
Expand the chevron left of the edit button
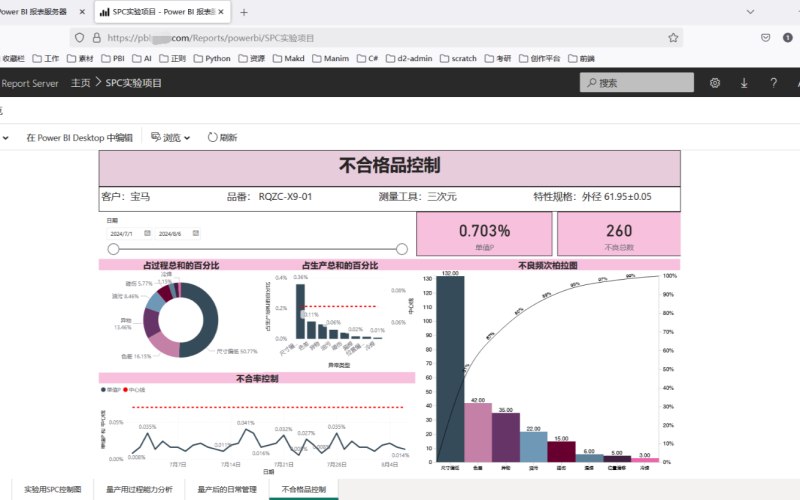click(6, 138)
